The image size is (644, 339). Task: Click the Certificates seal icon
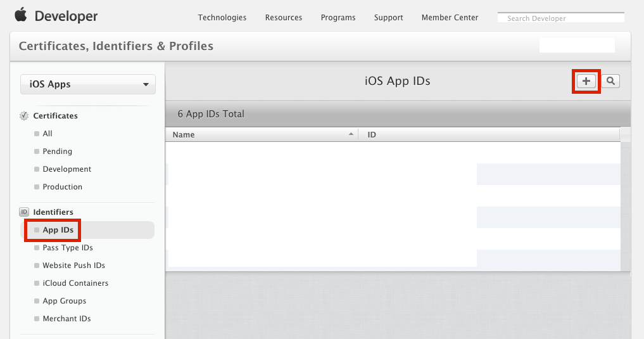coord(24,116)
